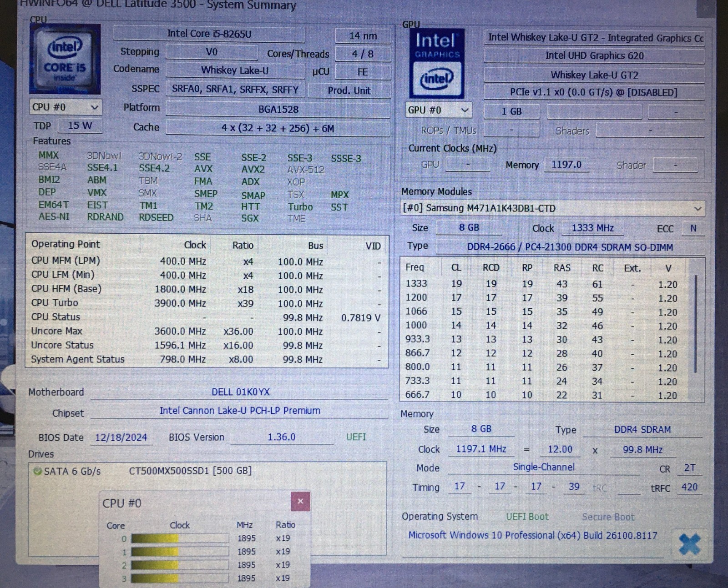Click the RDSEED feature label
Viewport: 728px width, 588px height.
coord(156,217)
